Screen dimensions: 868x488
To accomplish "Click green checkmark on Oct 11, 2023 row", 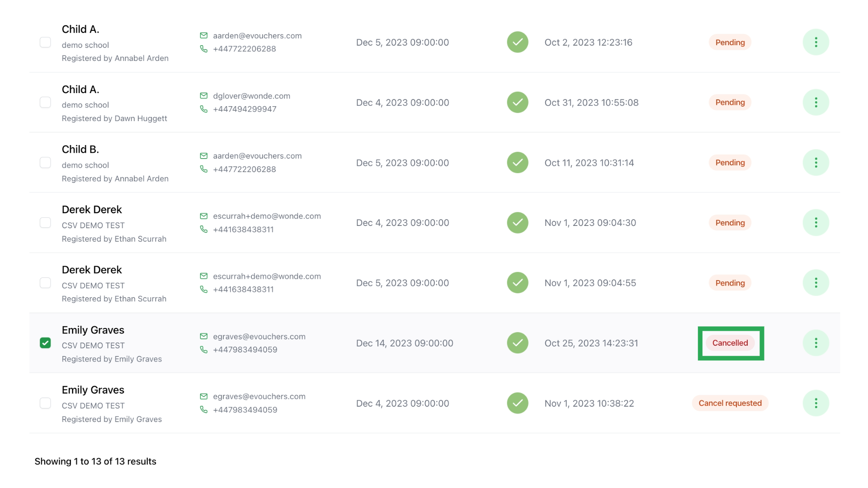I will (x=518, y=163).
